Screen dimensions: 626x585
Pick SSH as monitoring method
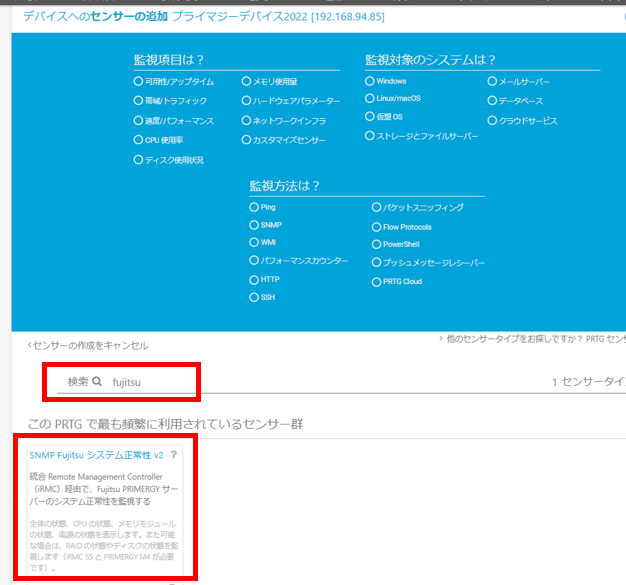tap(254, 297)
